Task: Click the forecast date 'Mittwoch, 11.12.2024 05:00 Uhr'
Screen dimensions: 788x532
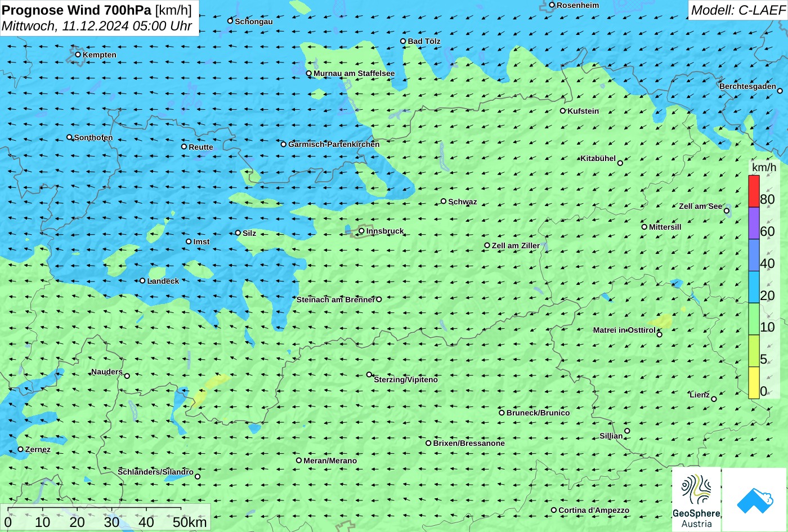Action: tap(97, 26)
